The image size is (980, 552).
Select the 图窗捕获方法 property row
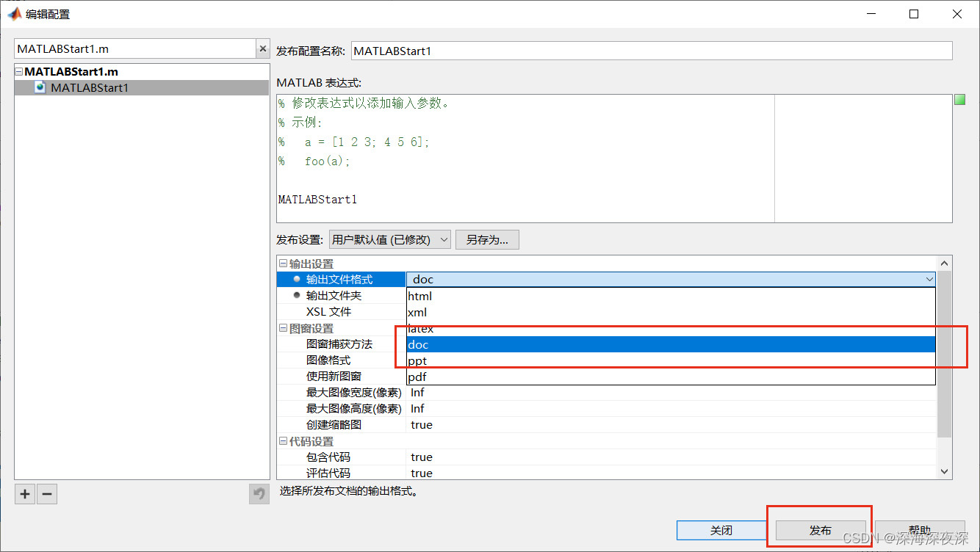coord(342,344)
